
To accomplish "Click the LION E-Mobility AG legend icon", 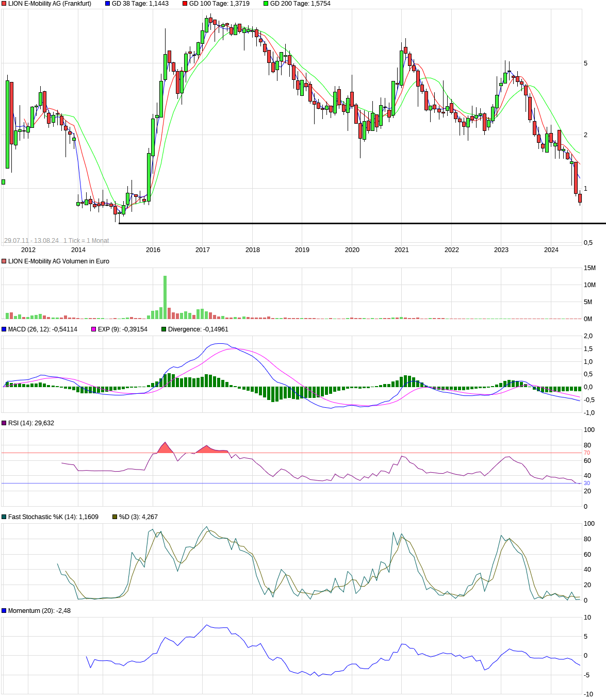I will click(x=4, y=4).
